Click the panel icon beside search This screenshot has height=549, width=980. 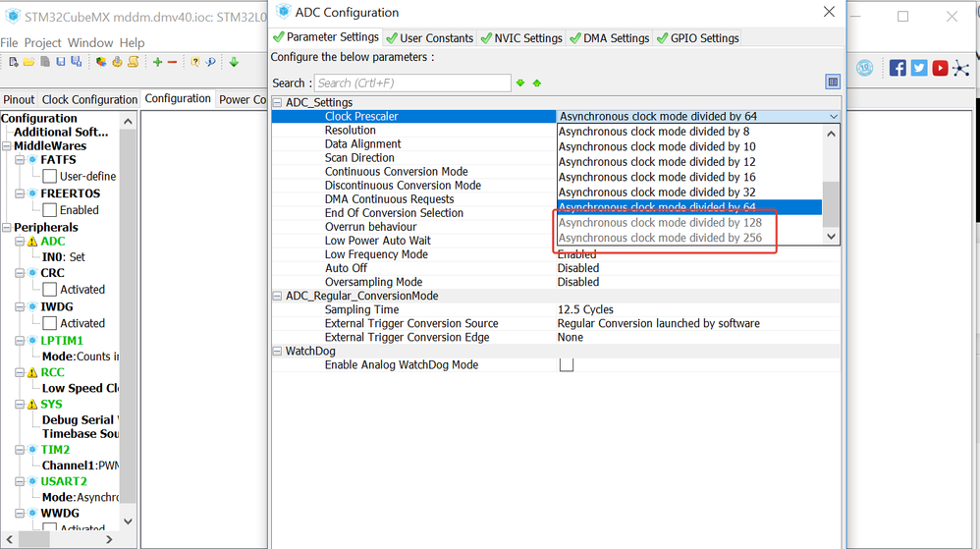[833, 82]
